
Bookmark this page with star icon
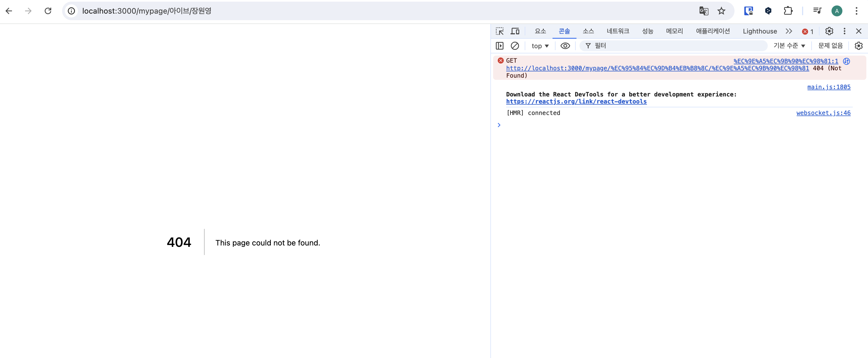point(721,11)
